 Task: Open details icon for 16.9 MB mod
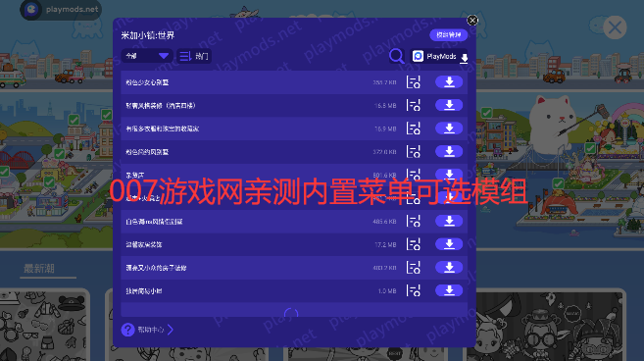coord(414,129)
